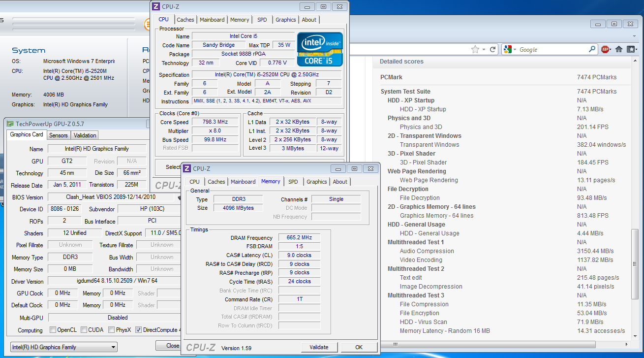
Task: Select Graphics tab in front CPU-Z window
Action: tap(317, 182)
